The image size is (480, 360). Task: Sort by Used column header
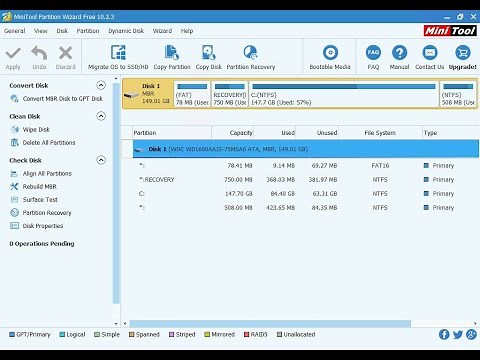[x=275, y=133]
